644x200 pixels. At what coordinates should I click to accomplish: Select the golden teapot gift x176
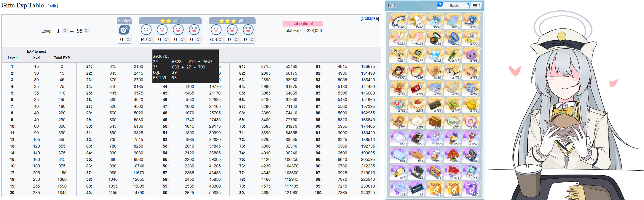tap(471, 105)
